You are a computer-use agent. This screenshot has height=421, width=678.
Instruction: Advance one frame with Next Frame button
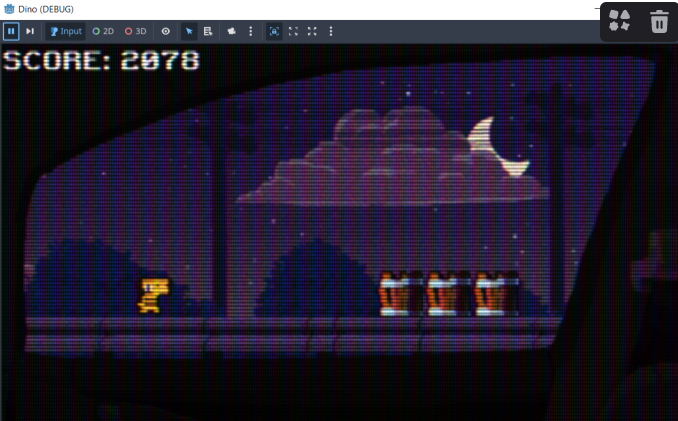coord(30,31)
